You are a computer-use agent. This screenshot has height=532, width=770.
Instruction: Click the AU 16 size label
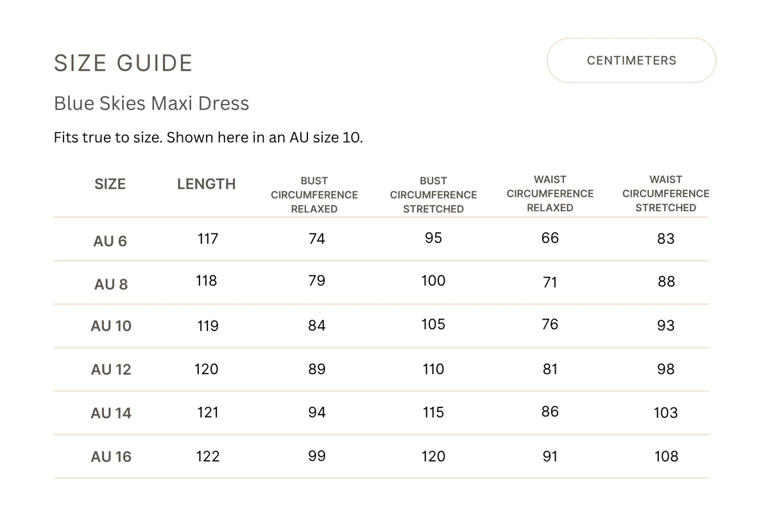coord(110,456)
